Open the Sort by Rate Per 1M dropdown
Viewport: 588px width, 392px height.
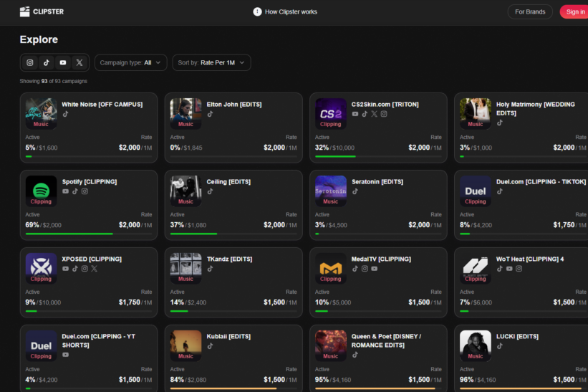coord(211,62)
